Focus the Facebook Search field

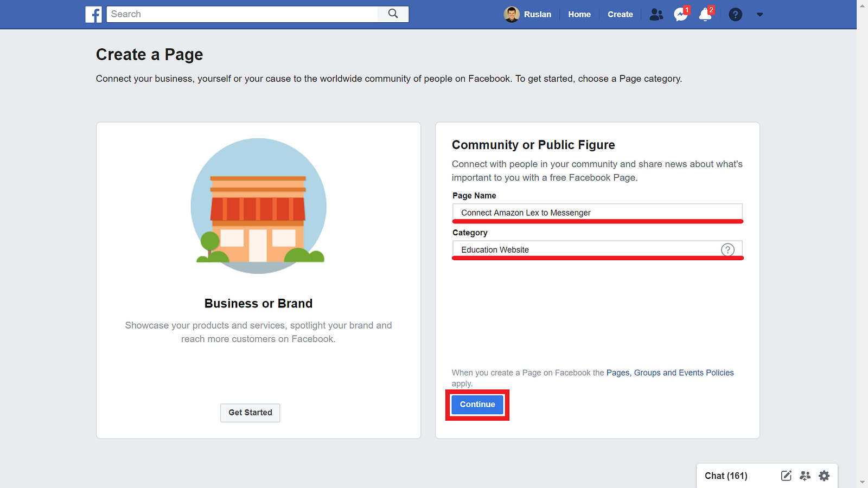click(242, 14)
